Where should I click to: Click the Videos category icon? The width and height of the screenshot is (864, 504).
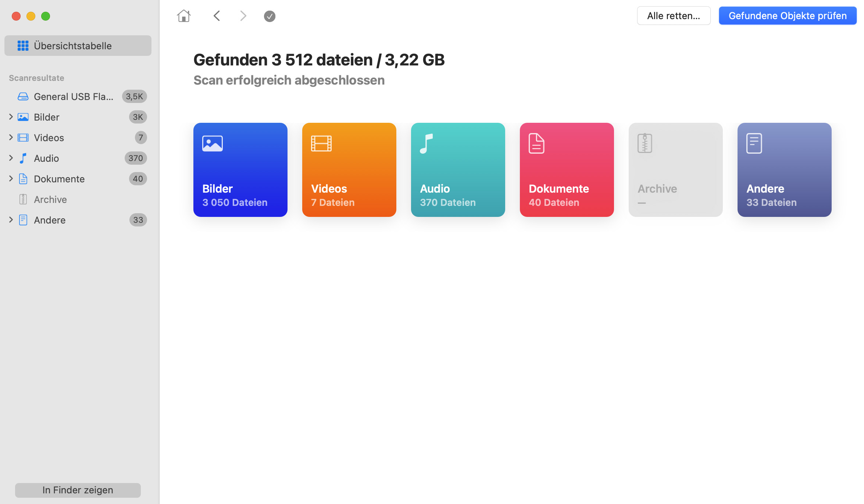349,170
